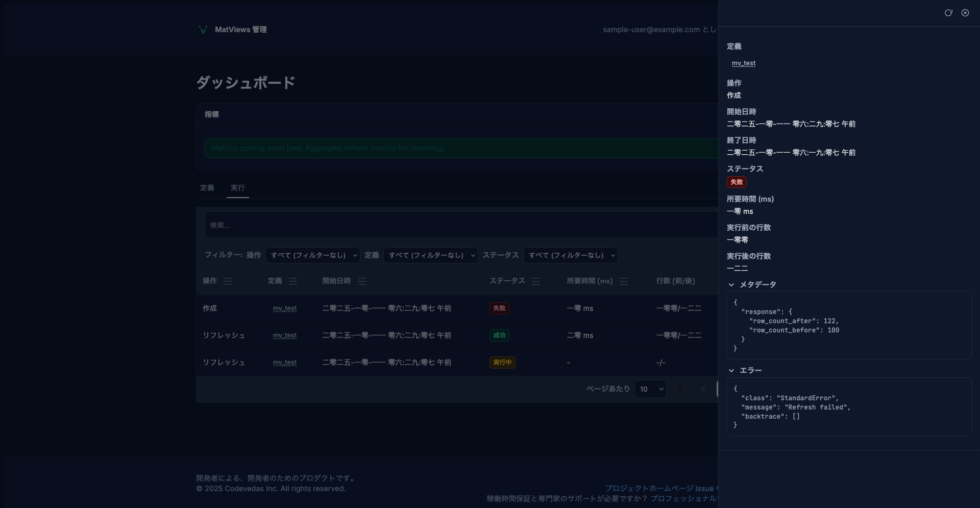Image resolution: width=980 pixels, height=508 pixels.
Task: Open mv_test link in details panel
Action: tap(743, 63)
